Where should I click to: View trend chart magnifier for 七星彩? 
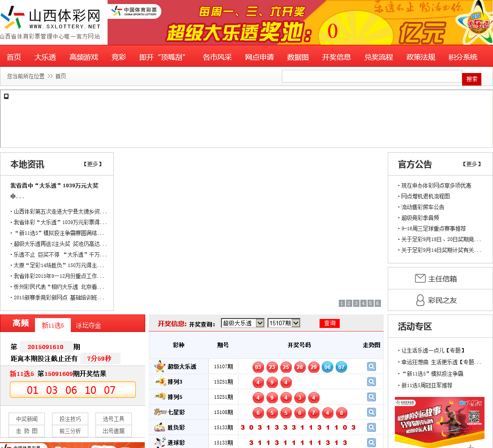[372, 412]
